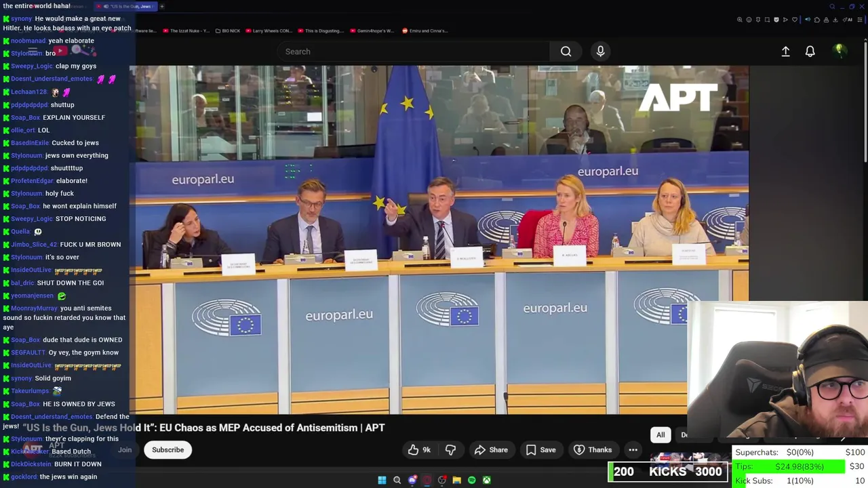
Task: Open 'Larry Wheels CON...' bookmark
Action: point(269,30)
